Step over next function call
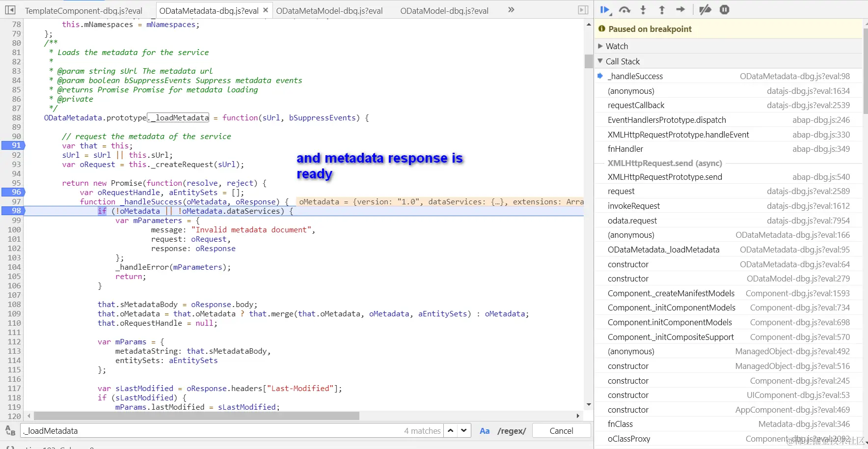This screenshot has height=449, width=868. pos(624,10)
